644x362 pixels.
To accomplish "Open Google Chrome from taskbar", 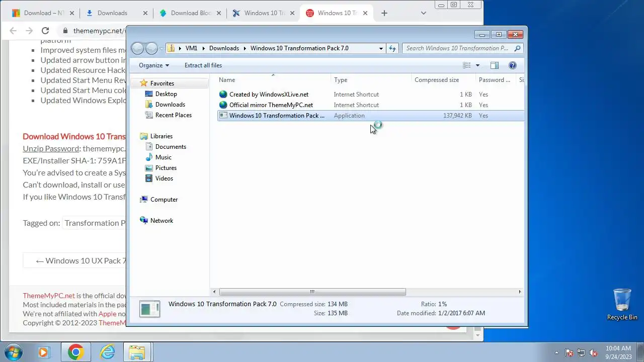I will [x=75, y=352].
